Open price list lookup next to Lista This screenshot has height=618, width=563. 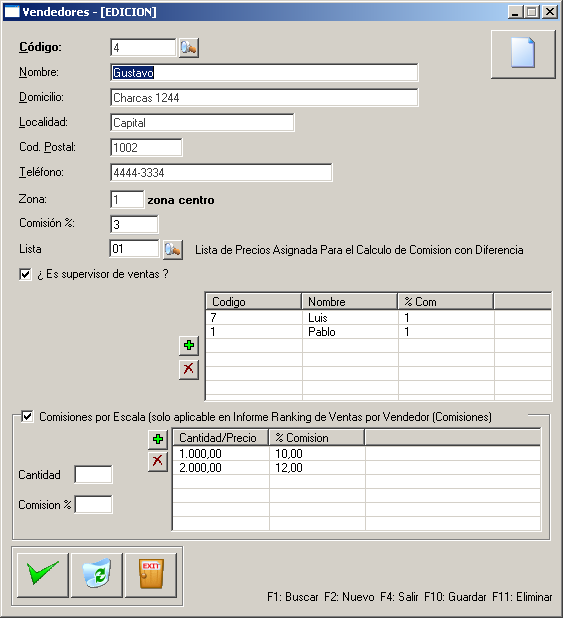pyautogui.click(x=173, y=250)
